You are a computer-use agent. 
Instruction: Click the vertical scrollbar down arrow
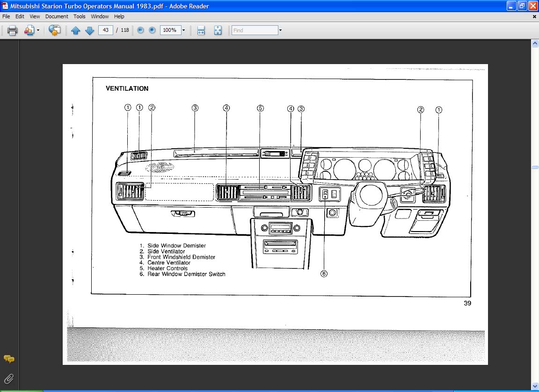click(535, 386)
